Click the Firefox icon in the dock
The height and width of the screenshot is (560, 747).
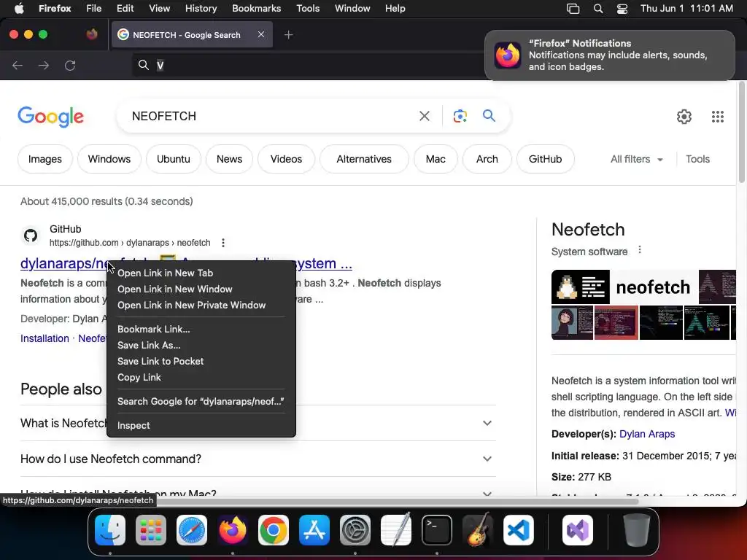click(233, 530)
